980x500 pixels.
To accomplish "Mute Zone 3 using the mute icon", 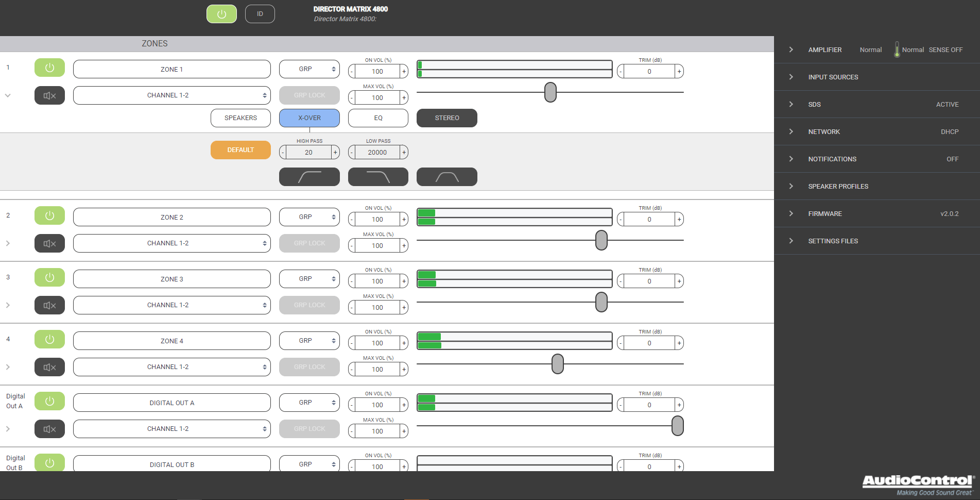I will coord(49,305).
